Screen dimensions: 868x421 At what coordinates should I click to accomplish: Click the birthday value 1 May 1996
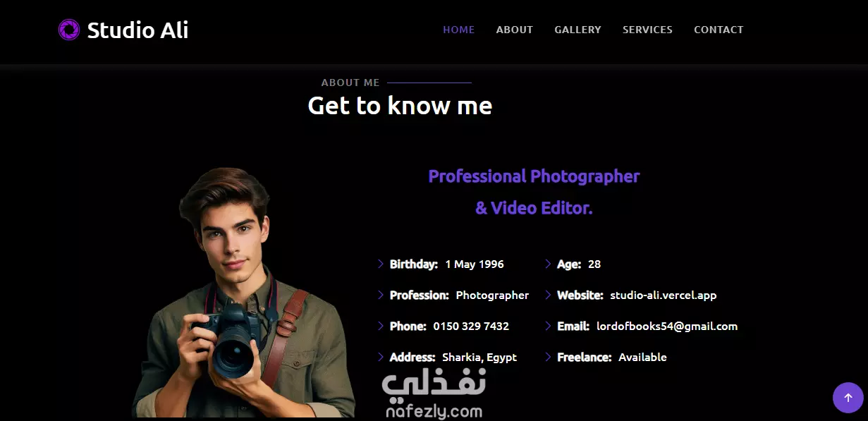tap(475, 264)
